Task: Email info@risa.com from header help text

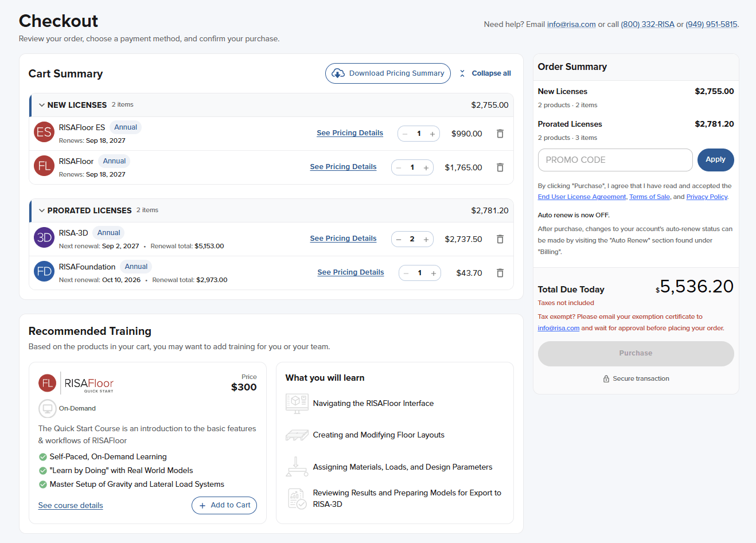Action: click(571, 25)
